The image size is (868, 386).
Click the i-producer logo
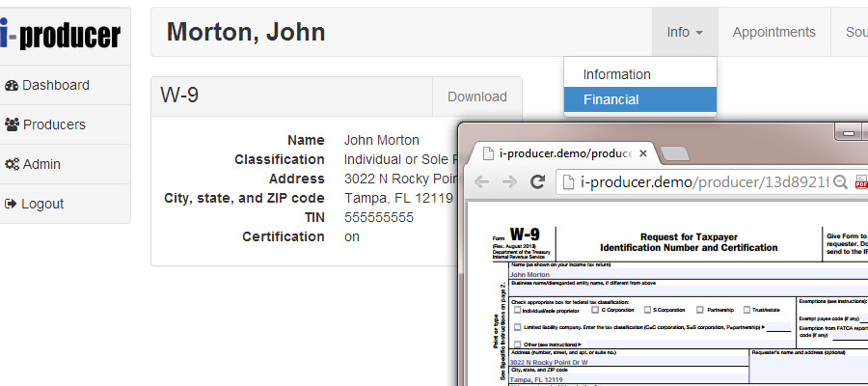[x=63, y=35]
